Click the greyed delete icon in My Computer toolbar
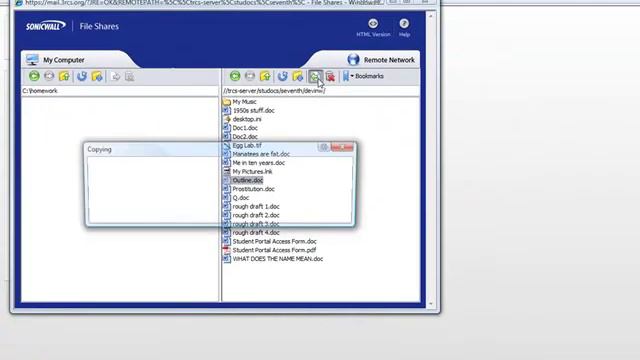 click(x=129, y=76)
